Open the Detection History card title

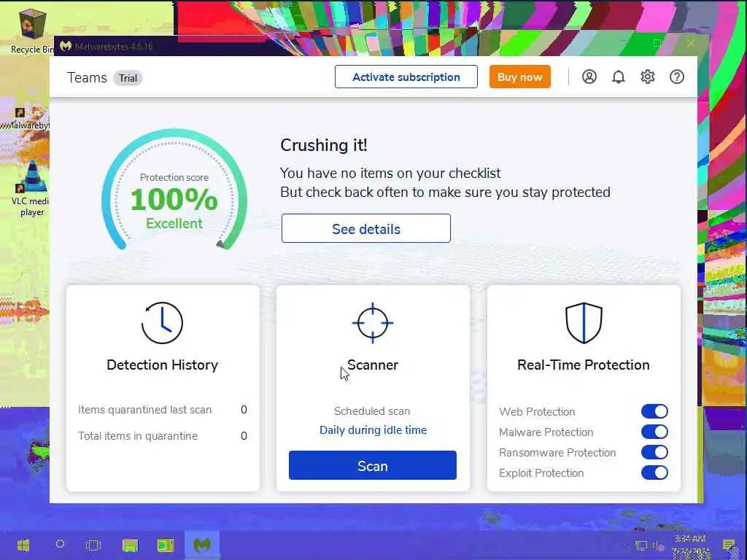point(162,365)
